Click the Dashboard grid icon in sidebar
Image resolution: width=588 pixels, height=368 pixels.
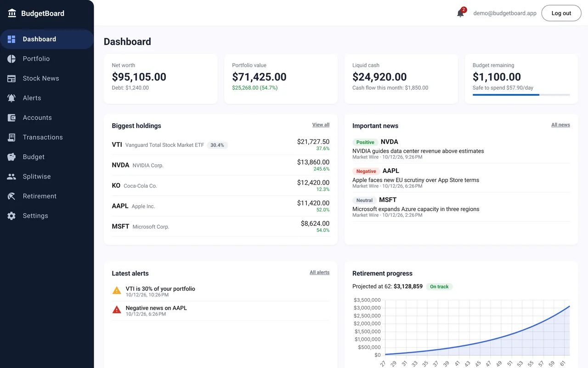coord(11,39)
